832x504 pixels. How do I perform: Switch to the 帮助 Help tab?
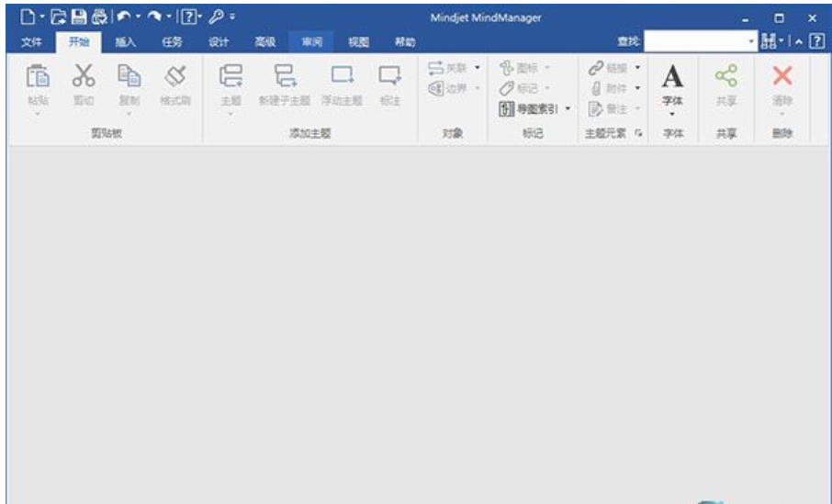tap(405, 42)
